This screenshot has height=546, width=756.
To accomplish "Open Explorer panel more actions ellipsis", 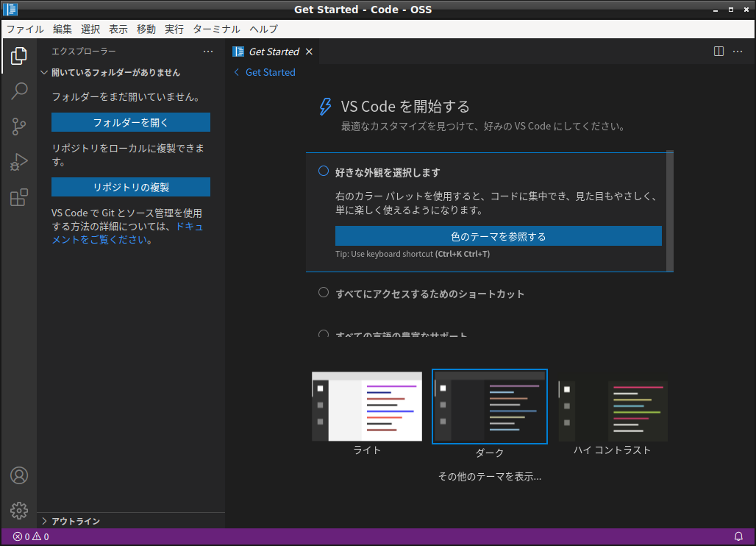I will 208,51.
